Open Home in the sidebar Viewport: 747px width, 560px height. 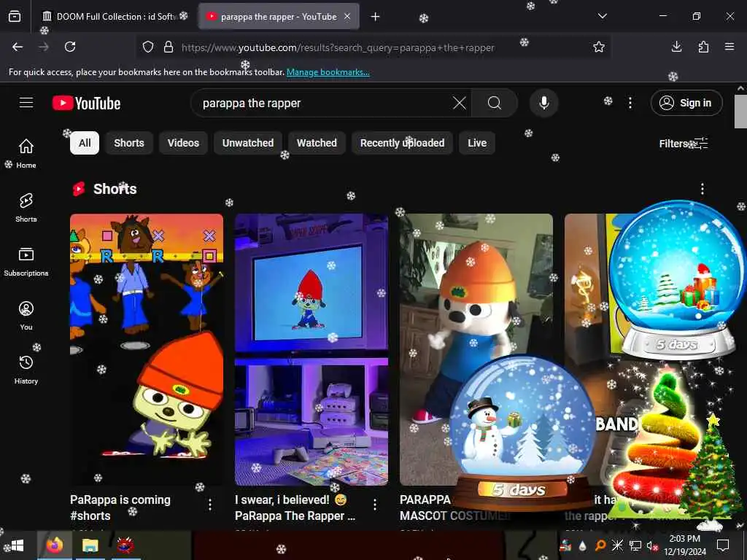pyautogui.click(x=26, y=153)
